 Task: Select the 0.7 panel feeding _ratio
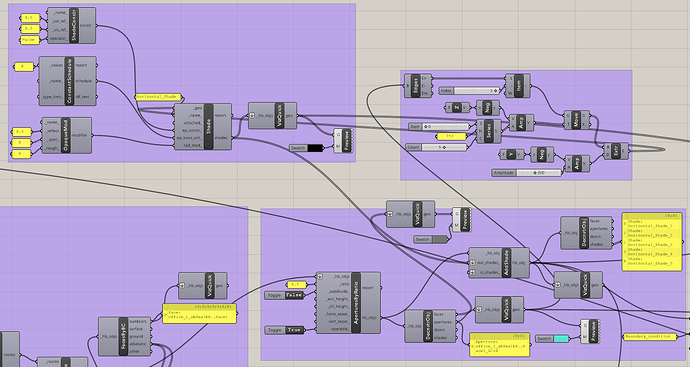[297, 285]
